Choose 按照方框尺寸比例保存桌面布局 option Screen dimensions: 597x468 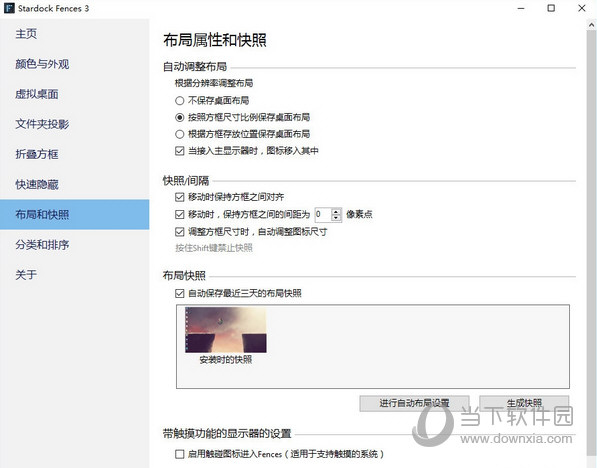pyautogui.click(x=179, y=117)
